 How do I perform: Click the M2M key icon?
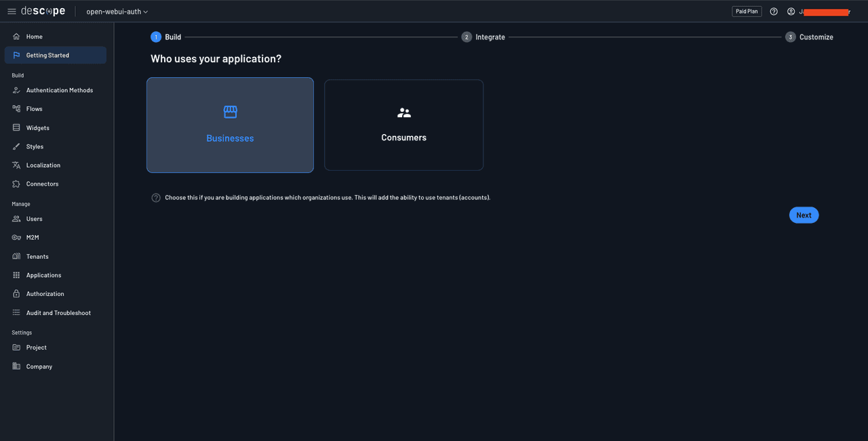click(16, 238)
